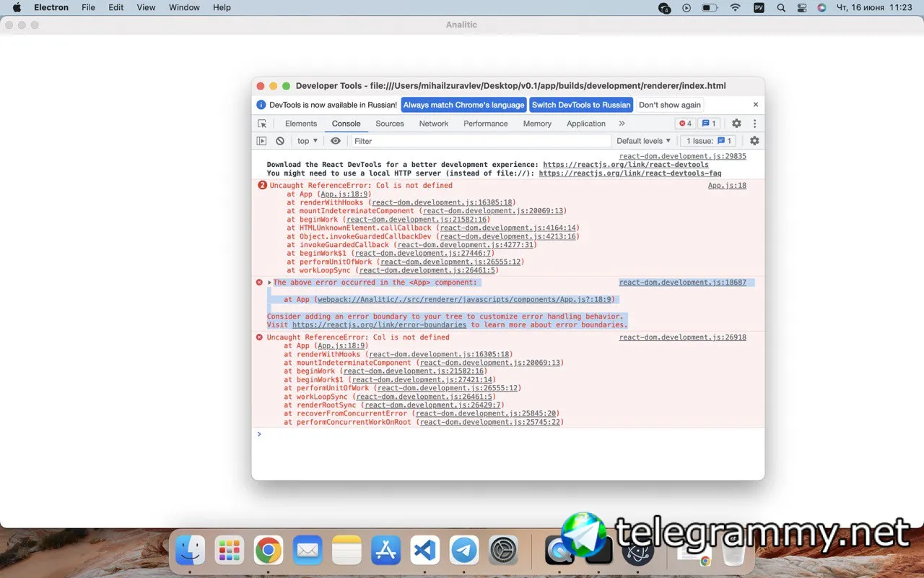
Task: Open the Memory tab
Action: [537, 124]
